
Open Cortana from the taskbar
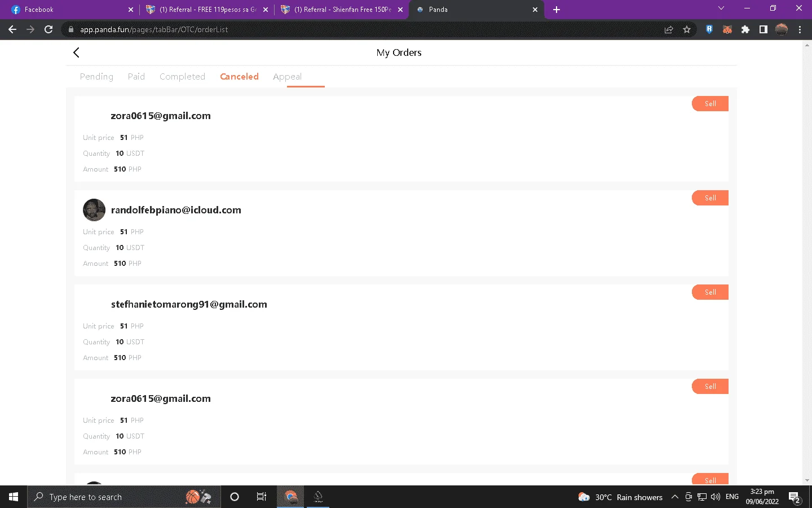click(235, 497)
